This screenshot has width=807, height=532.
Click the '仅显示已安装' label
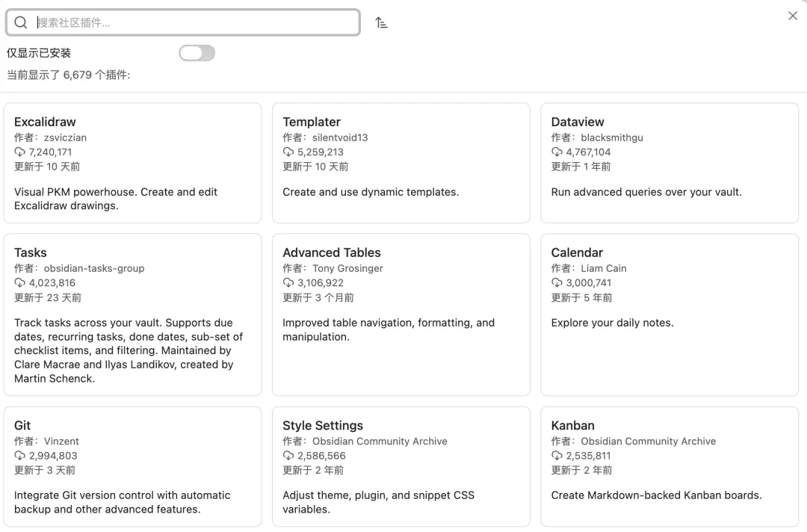(x=39, y=53)
